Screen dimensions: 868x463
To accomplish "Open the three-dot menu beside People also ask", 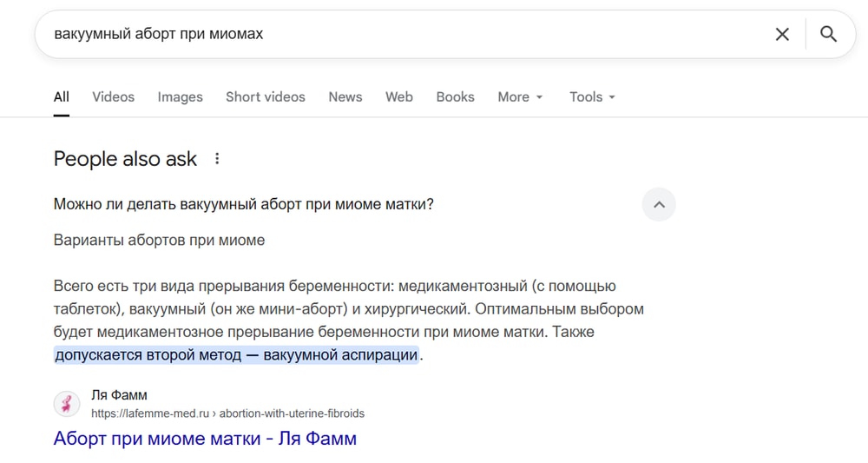I will [217, 159].
